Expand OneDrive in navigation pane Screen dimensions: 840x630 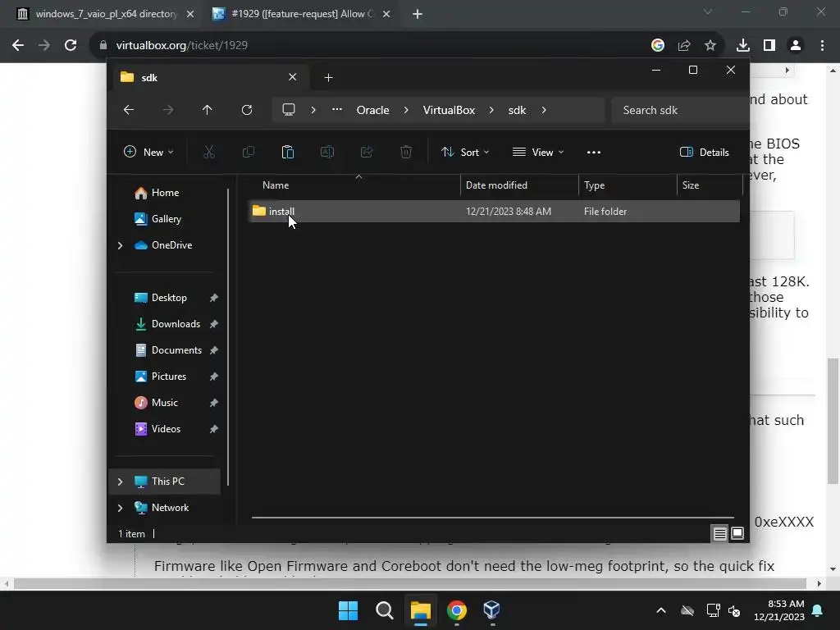120,245
